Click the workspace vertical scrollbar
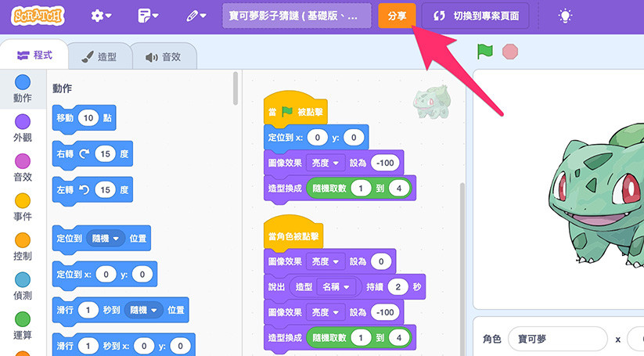644x356 pixels. 462,269
